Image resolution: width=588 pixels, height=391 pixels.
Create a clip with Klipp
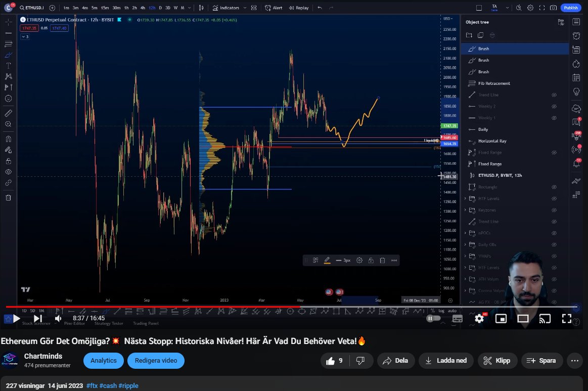[497, 361]
